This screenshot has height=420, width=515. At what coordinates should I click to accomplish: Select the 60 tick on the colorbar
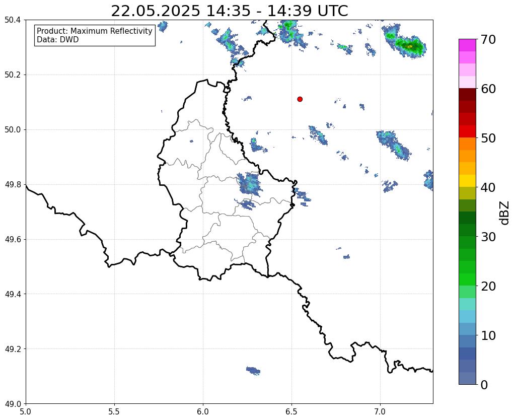pyautogui.click(x=488, y=89)
